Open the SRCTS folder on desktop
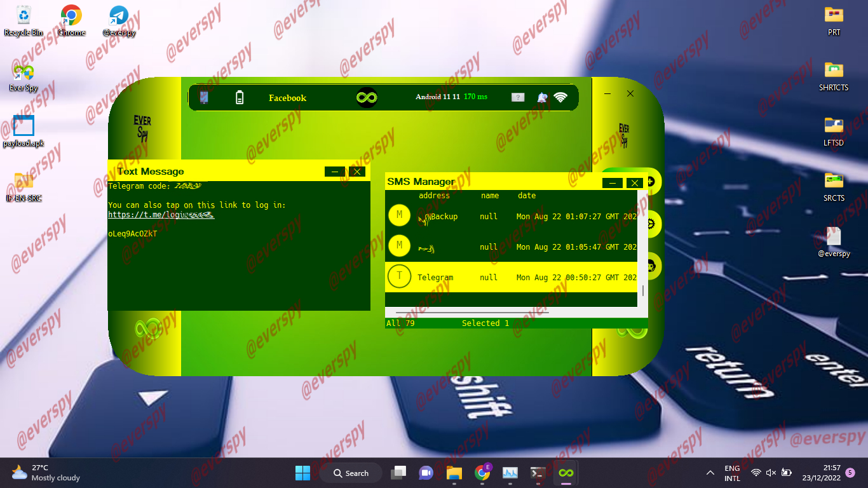This screenshot has width=868, height=488. point(834,186)
